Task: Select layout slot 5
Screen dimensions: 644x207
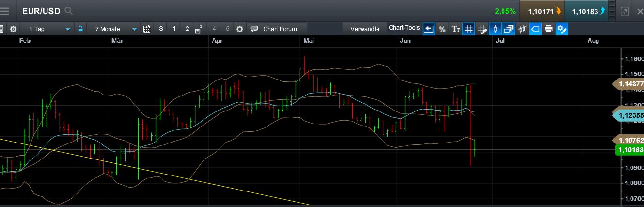Action: click(x=228, y=29)
